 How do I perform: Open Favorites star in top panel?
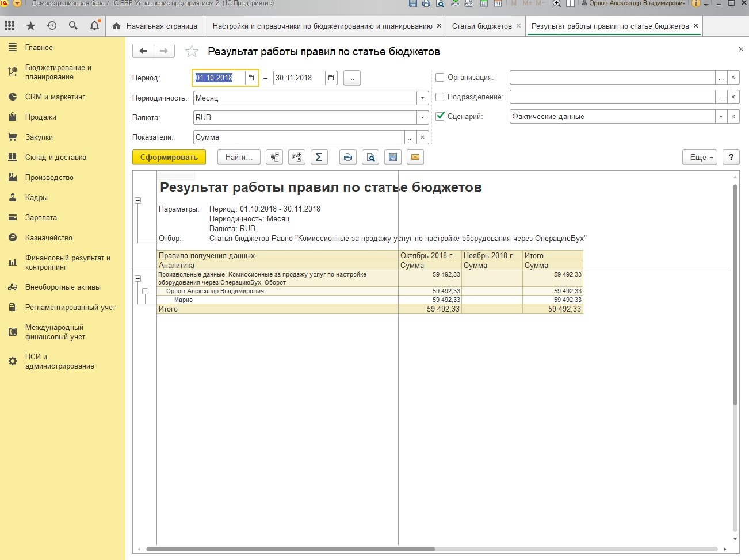click(31, 26)
